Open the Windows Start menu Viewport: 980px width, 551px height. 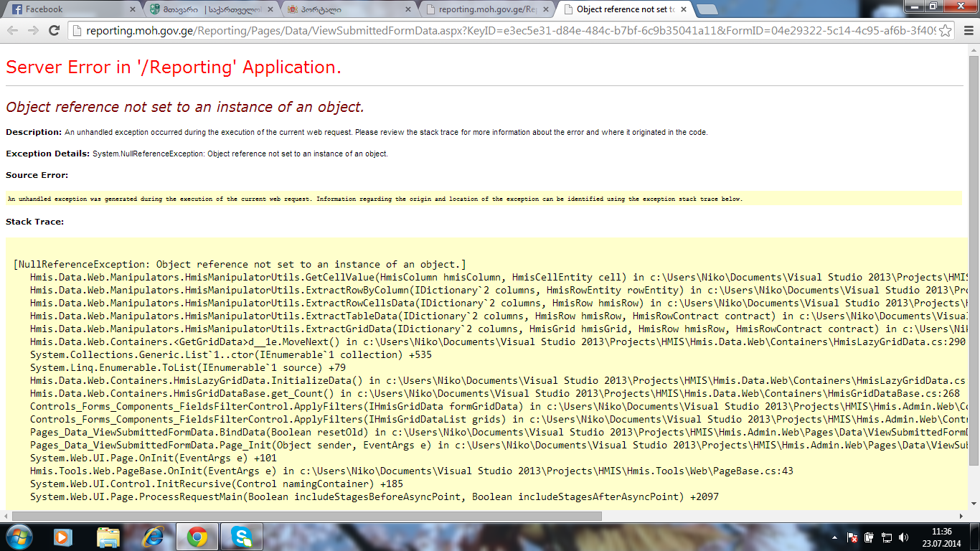pos(19,536)
